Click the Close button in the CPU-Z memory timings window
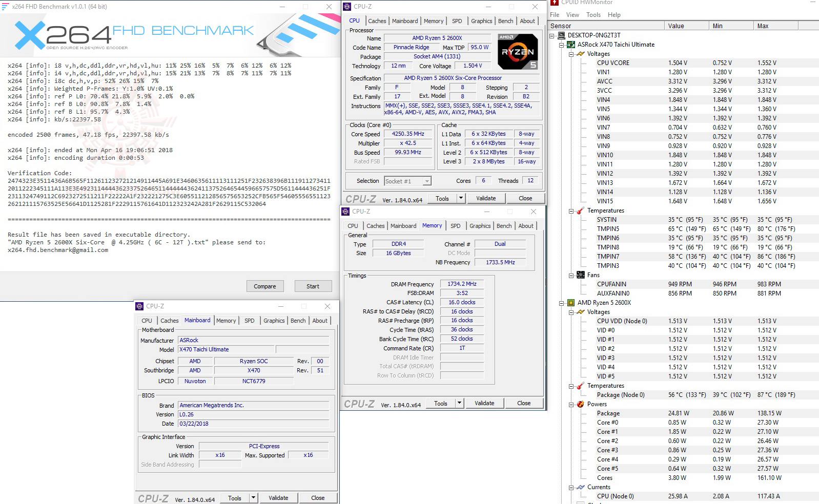The height and width of the screenshot is (504, 819). (x=524, y=403)
